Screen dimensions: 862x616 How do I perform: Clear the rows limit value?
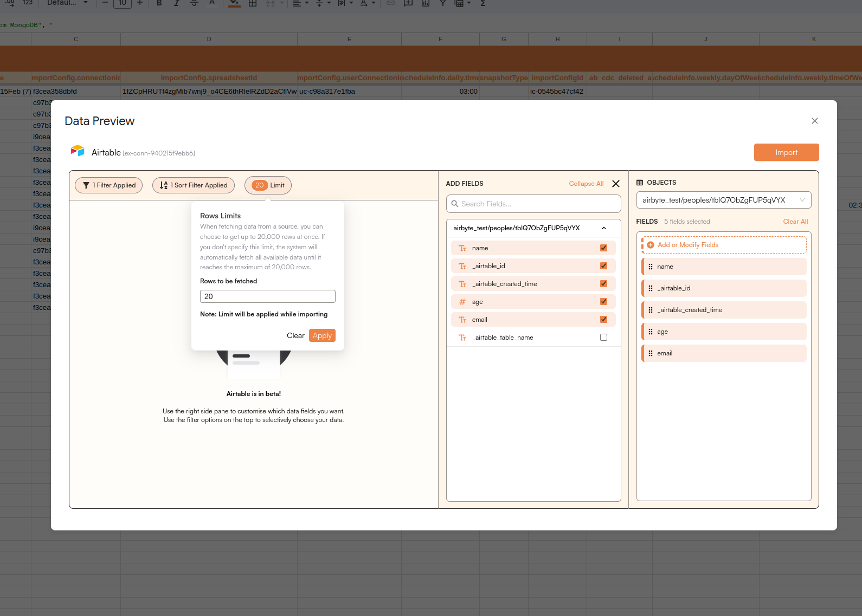pyautogui.click(x=295, y=335)
